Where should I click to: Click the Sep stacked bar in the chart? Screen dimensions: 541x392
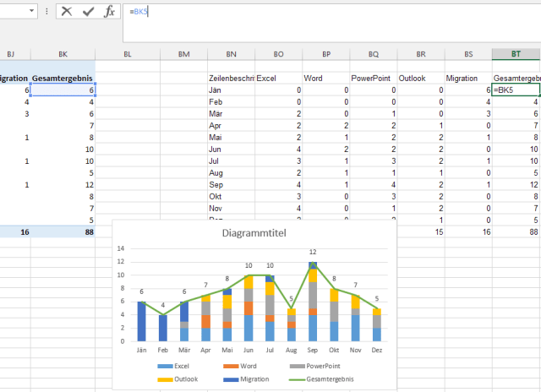(x=313, y=303)
